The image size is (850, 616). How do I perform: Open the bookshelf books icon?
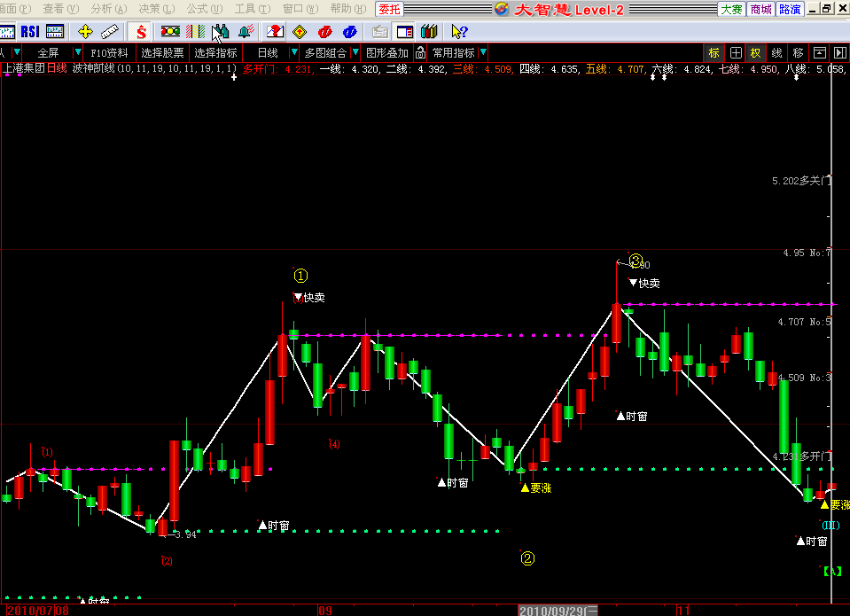pos(429,32)
